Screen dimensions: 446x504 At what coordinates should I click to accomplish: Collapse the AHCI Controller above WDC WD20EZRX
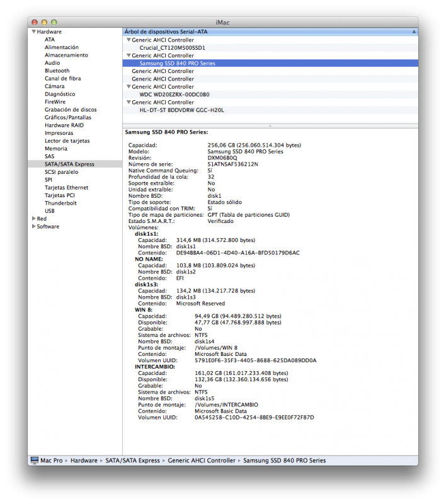point(129,86)
